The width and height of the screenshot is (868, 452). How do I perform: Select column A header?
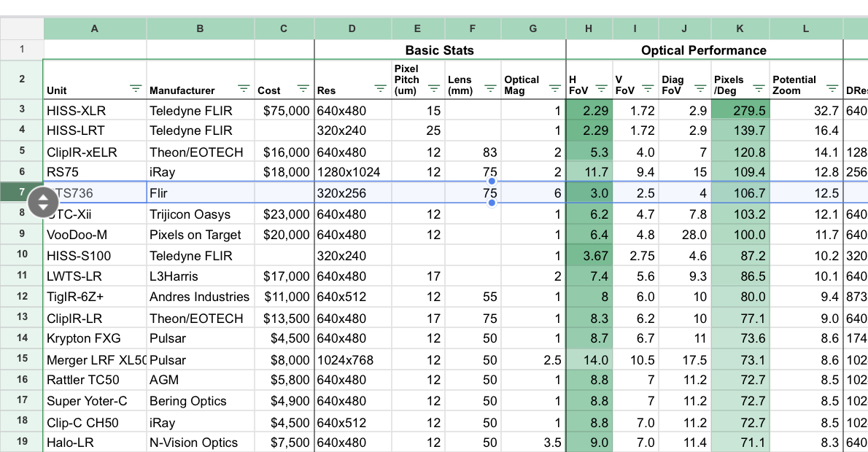[x=95, y=28]
